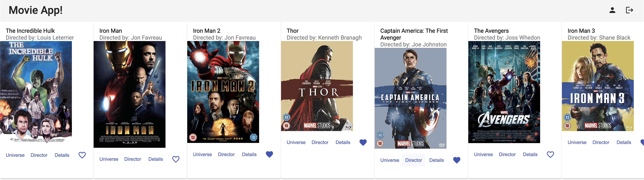Add The Avengers to favorites

click(550, 154)
